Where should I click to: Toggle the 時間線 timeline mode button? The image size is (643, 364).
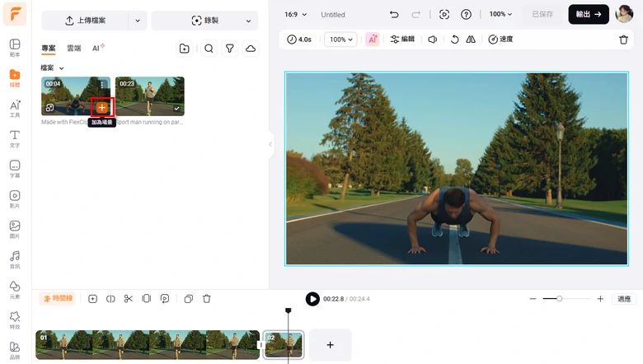[57, 299]
